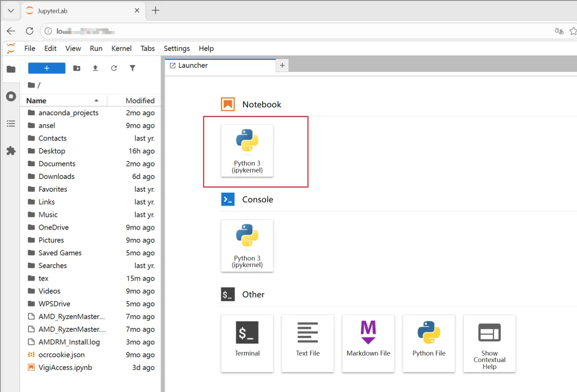Click the site info icon in address bar
The width and height of the screenshot is (577, 392).
pos(48,32)
